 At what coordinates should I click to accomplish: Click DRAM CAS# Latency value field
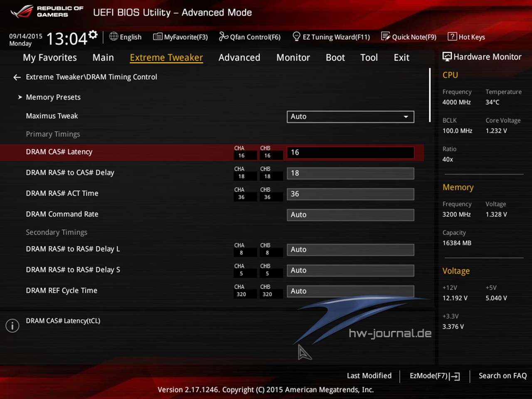pos(350,153)
